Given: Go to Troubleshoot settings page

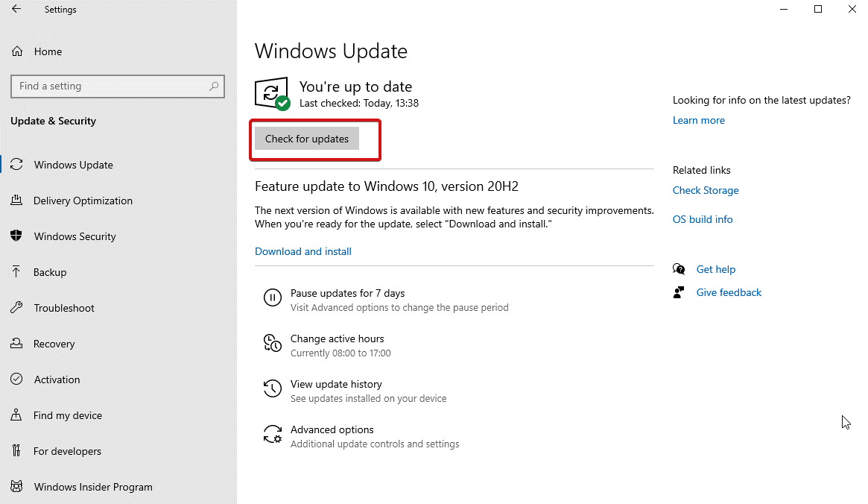Looking at the screenshot, I should point(64,308).
